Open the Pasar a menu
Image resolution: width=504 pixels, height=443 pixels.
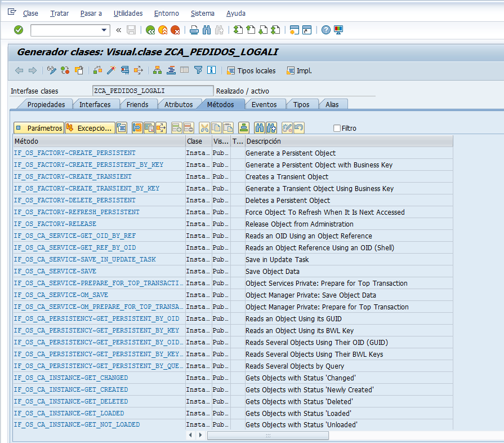point(91,13)
